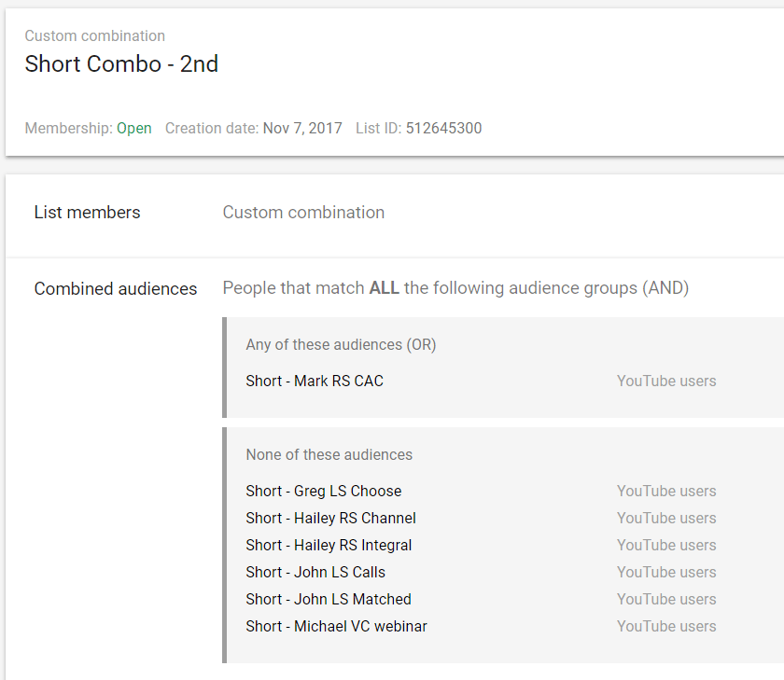Open the Short - Hailey RS Channel audience
The image size is (784, 680).
(330, 519)
